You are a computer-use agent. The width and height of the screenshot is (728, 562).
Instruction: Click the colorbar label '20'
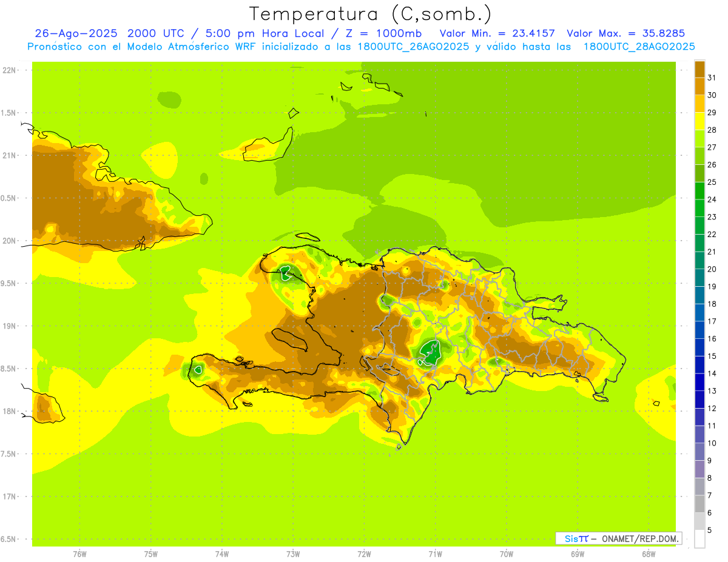tap(712, 269)
